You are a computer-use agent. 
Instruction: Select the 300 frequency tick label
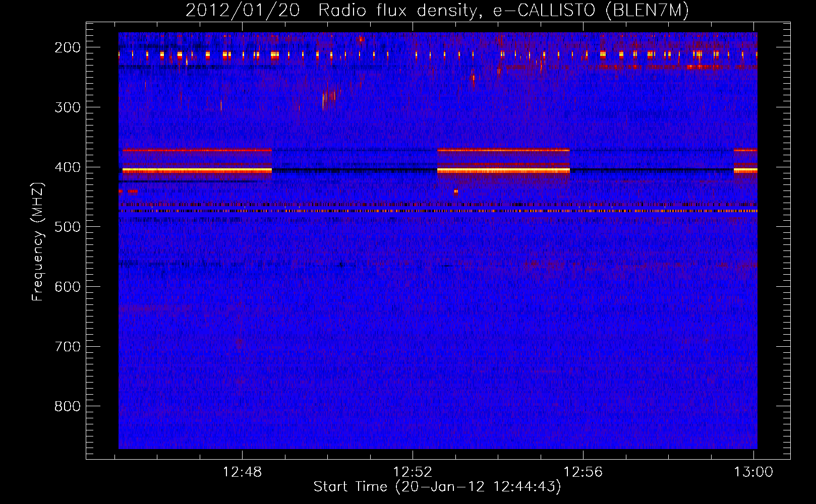pos(68,107)
